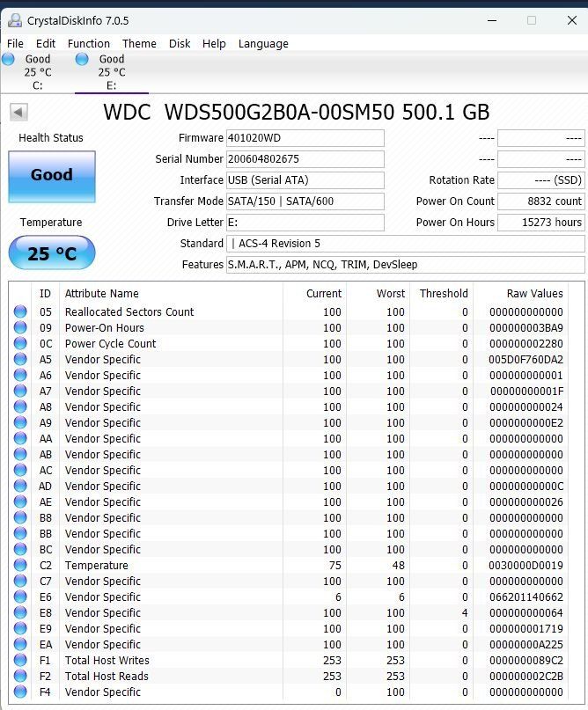Viewport: 588px width, 710px height.
Task: Click status icon of the A5 row
Action: pos(20,359)
